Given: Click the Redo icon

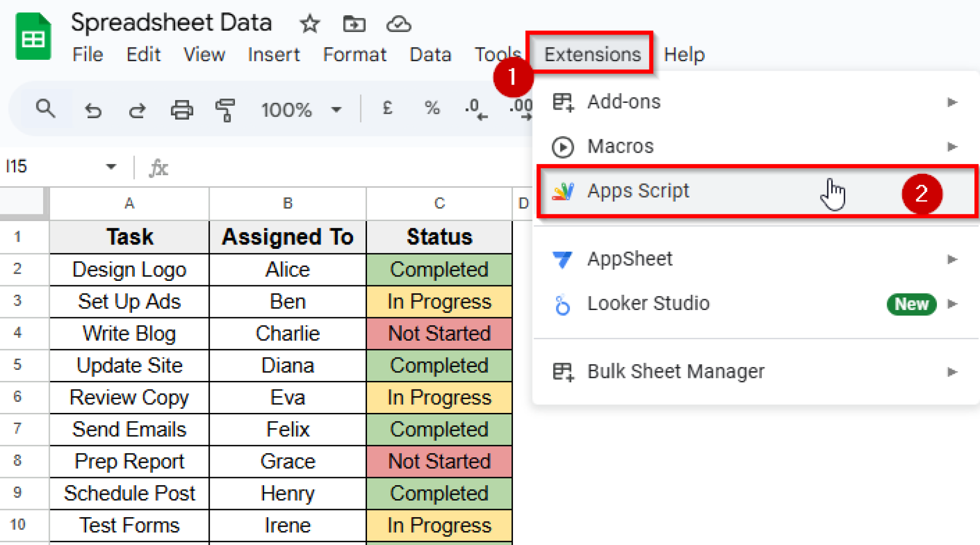Looking at the screenshot, I should click(137, 109).
